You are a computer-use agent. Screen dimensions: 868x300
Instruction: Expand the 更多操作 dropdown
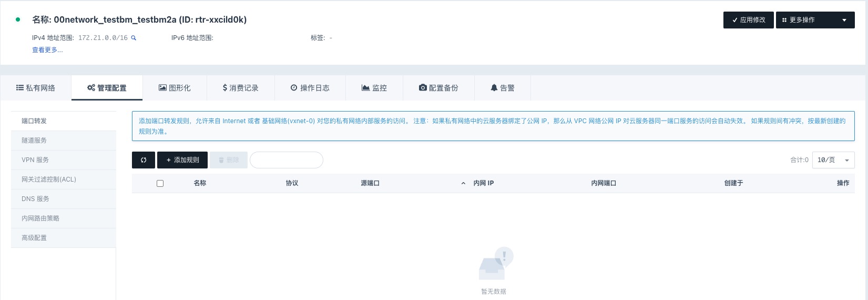[x=815, y=20]
